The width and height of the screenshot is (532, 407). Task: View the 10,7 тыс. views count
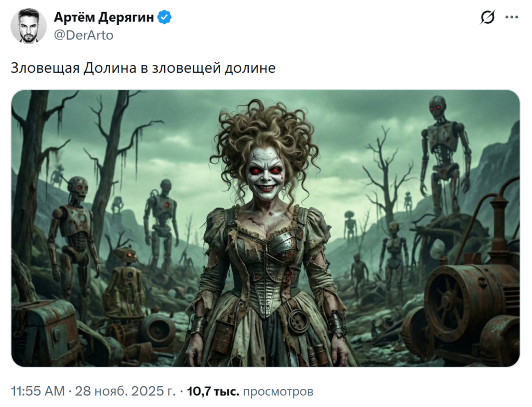click(x=213, y=391)
